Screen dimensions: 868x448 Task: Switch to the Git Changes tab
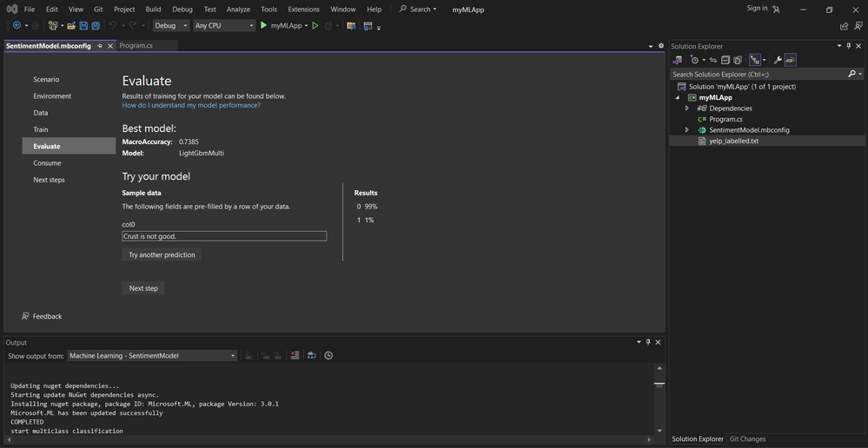pos(747,439)
